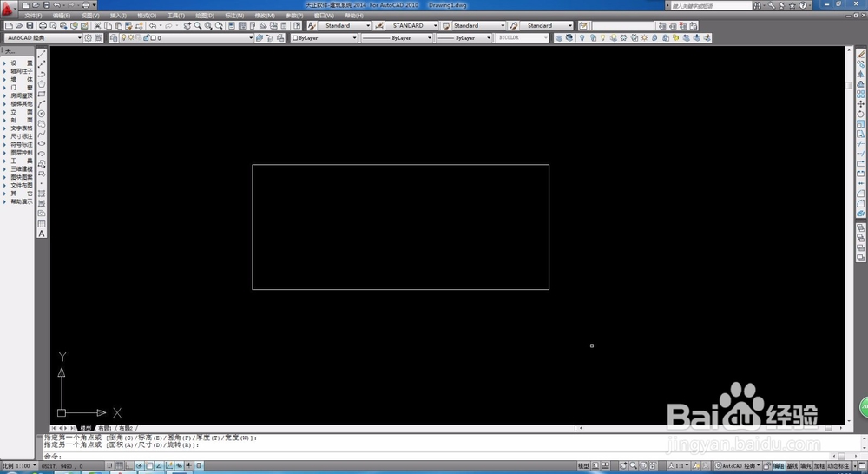Click the 模型 button in the status bar
Viewport: 868px width, 474px height.
tap(583, 466)
